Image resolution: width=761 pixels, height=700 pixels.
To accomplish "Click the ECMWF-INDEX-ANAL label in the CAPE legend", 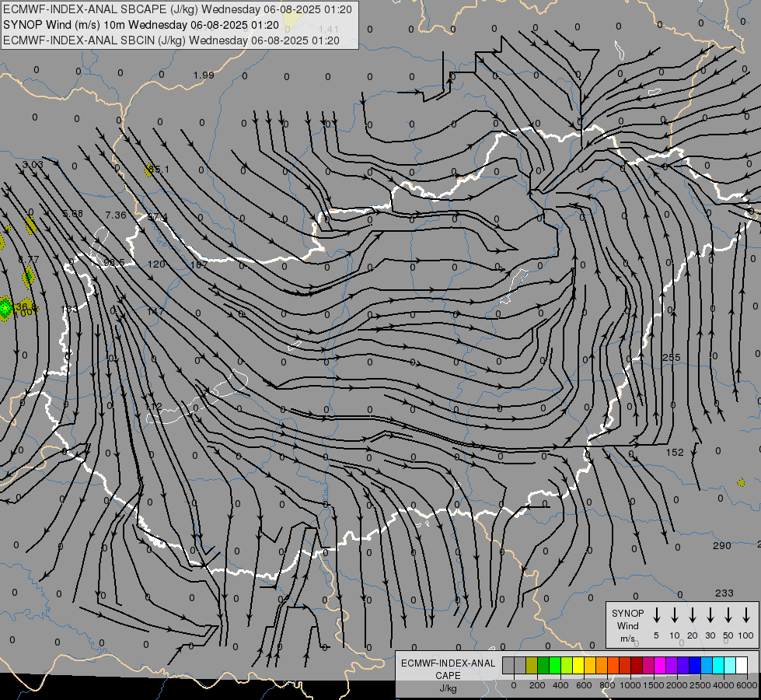I will click(448, 663).
